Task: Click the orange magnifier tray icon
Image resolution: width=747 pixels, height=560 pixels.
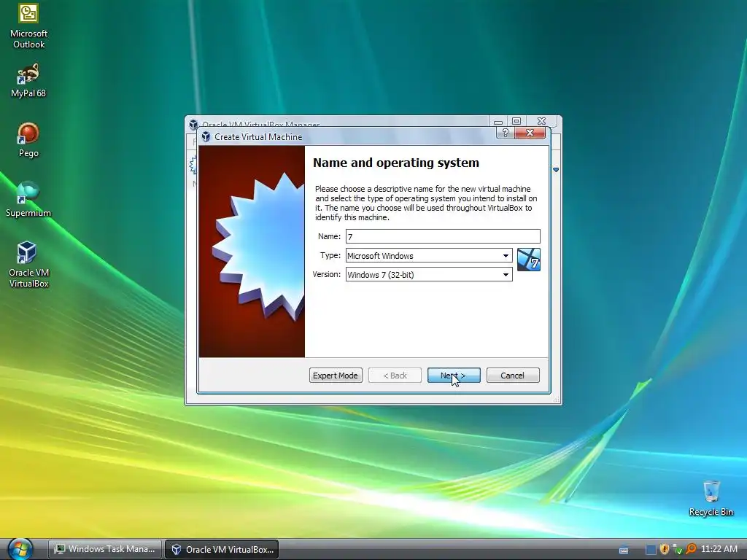Action: tap(691, 549)
